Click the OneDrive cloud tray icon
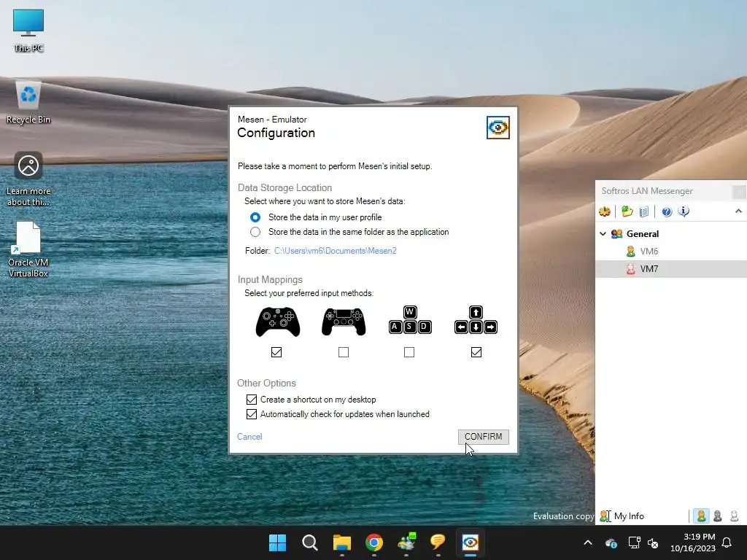The height and width of the screenshot is (560, 747). point(611,542)
